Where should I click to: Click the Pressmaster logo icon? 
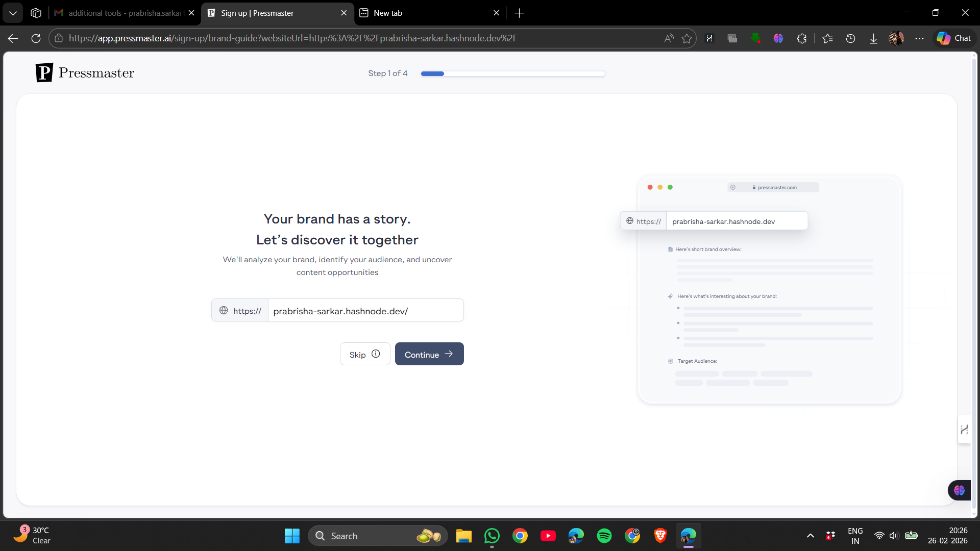tap(44, 73)
